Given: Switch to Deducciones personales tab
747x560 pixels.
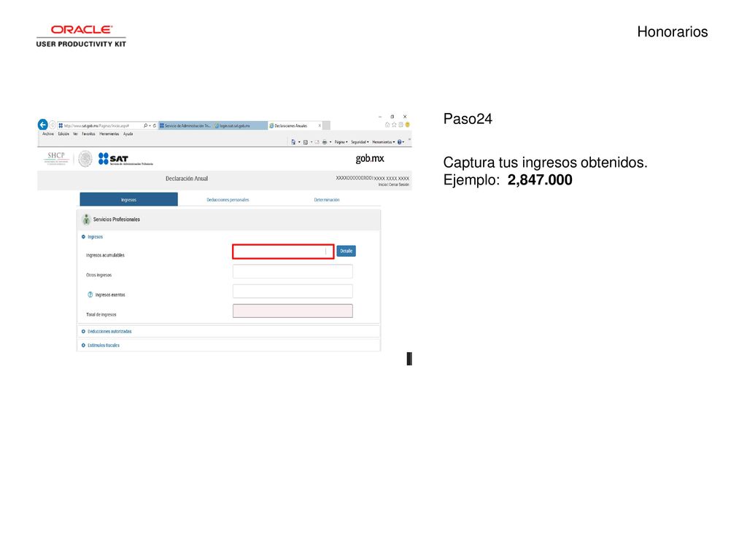Looking at the screenshot, I should [x=228, y=200].
